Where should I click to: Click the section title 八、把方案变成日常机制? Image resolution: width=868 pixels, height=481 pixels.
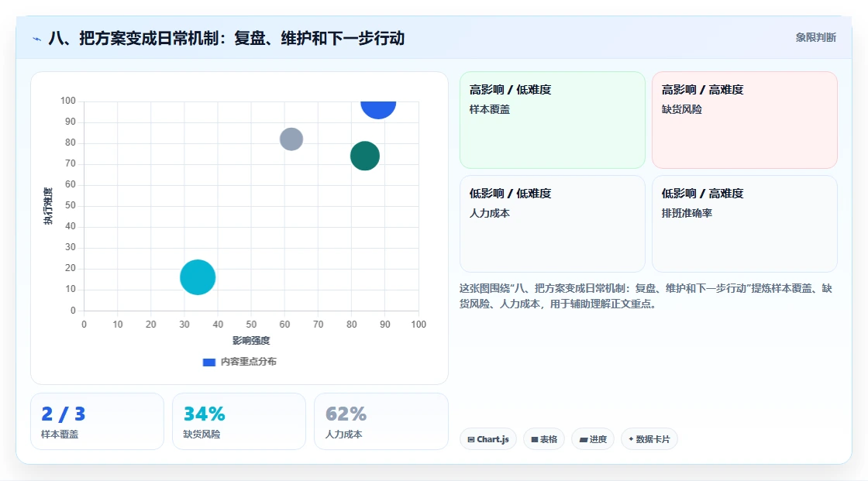coord(226,38)
